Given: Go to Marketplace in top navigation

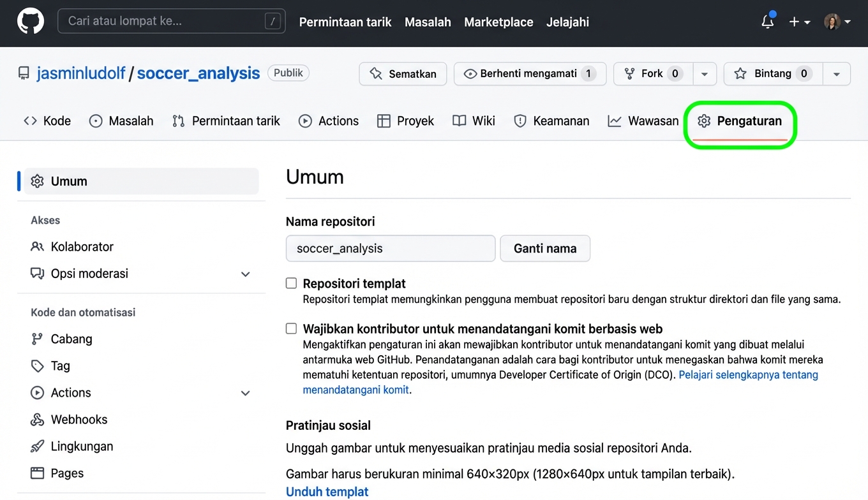Looking at the screenshot, I should point(498,22).
